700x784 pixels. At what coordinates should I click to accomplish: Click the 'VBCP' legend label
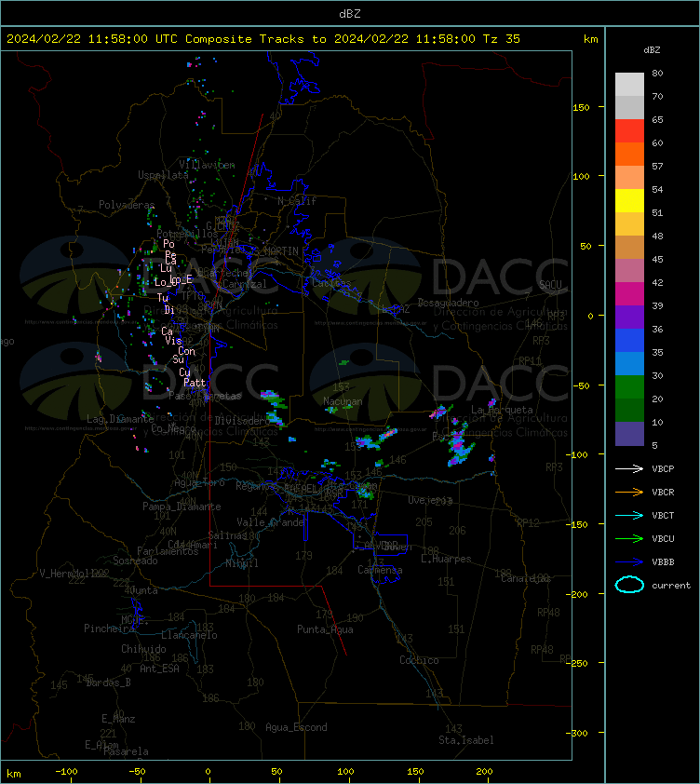pos(663,468)
